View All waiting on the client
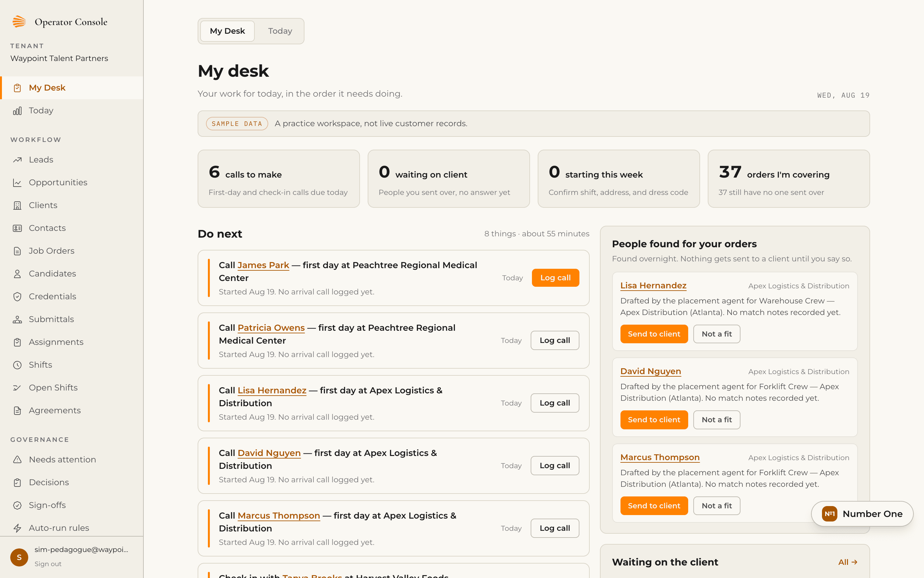This screenshot has height=578, width=924. coord(848,562)
